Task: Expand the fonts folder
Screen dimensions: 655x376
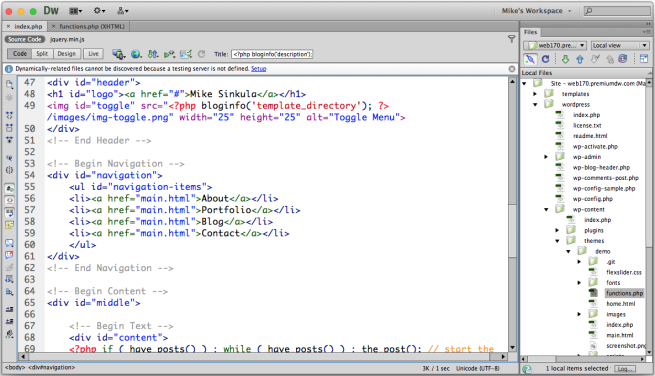Action: (579, 283)
